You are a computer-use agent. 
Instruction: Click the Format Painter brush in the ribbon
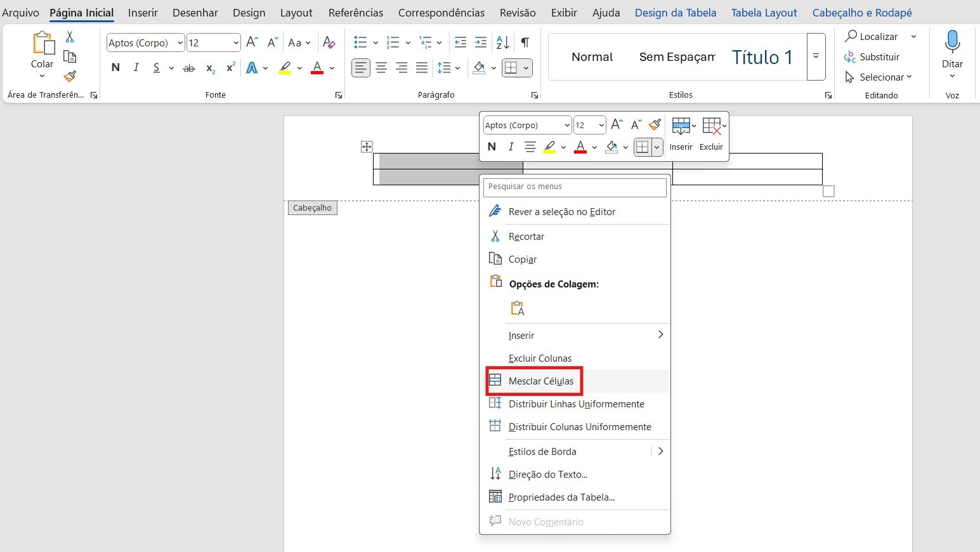click(x=70, y=77)
